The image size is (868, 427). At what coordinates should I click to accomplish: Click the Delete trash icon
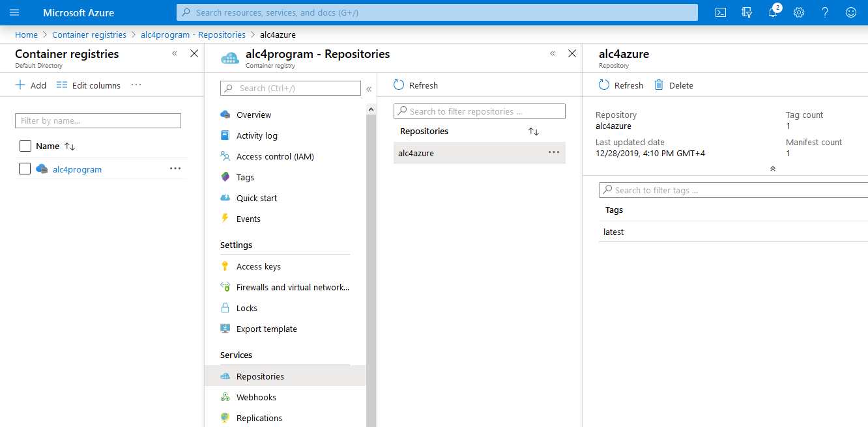[x=659, y=85]
